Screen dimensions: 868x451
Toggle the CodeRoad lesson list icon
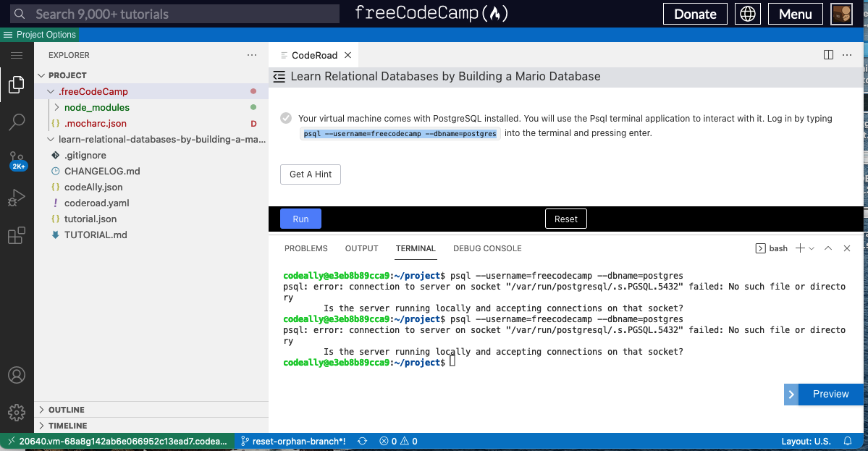coord(279,77)
